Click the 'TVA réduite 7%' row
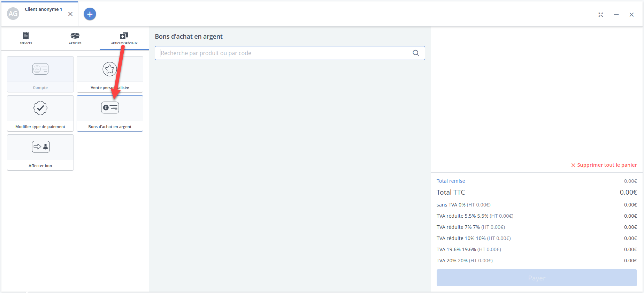Screen dimensions: 644x293 537,227
